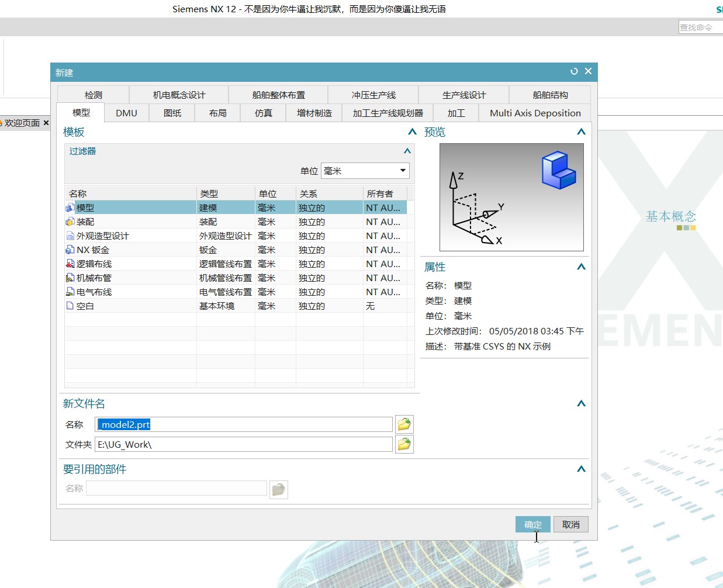
Task: Click the 机械布管 template row icon
Action: point(70,278)
